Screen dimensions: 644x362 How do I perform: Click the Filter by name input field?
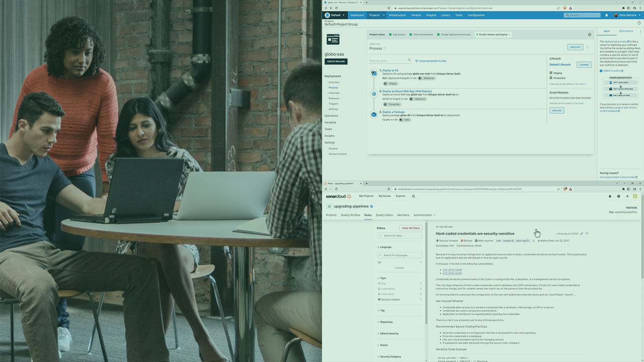coord(387,61)
